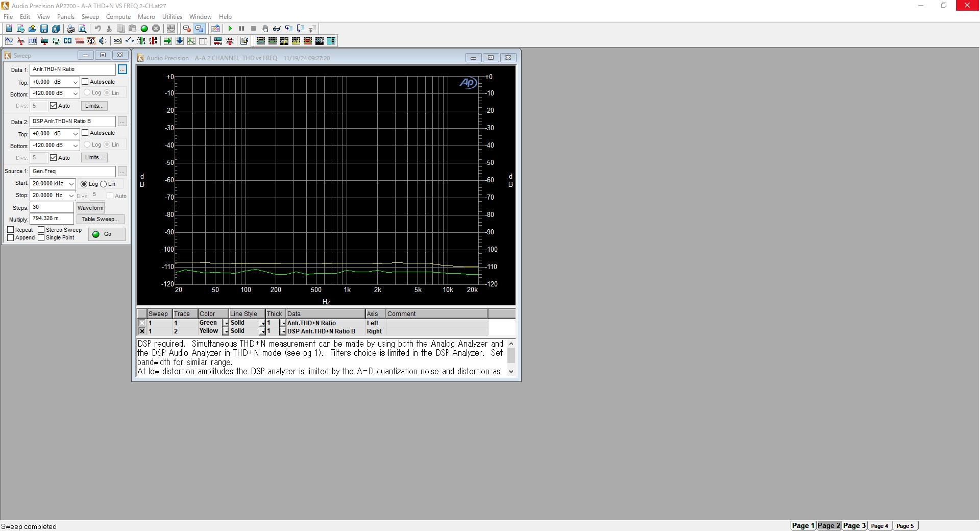Image resolution: width=980 pixels, height=531 pixels.
Task: Open Thick dropdown for trace 1
Action: [x=283, y=323]
